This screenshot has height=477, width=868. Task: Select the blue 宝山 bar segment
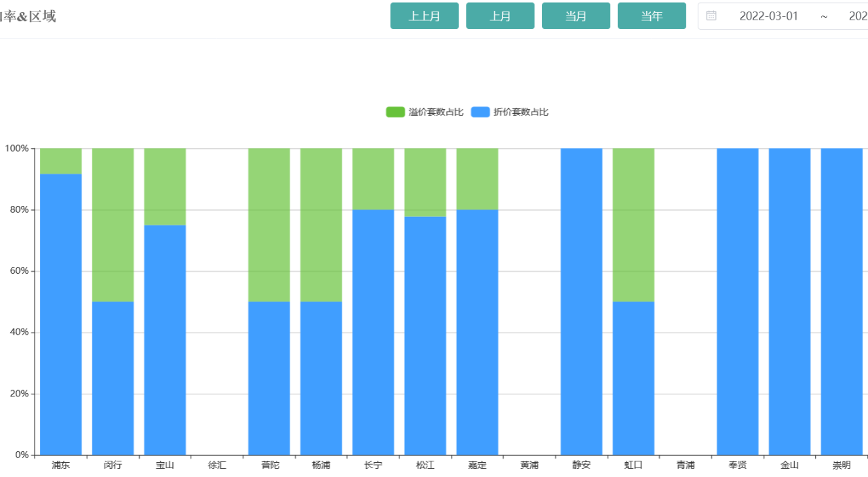165,339
